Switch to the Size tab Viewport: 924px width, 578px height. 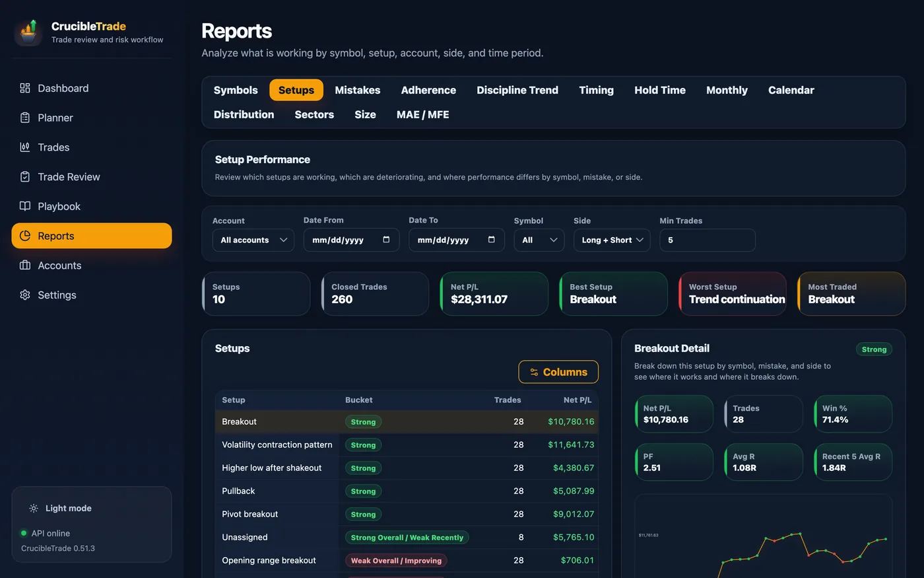coord(365,114)
